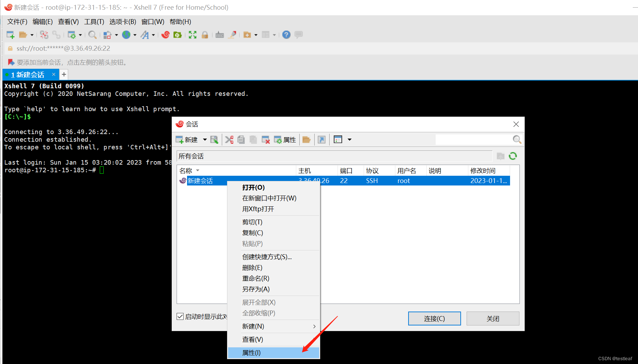Open the color scheme dropdown arrow
The height and width of the screenshot is (364, 638).
pyautogui.click(x=116, y=35)
